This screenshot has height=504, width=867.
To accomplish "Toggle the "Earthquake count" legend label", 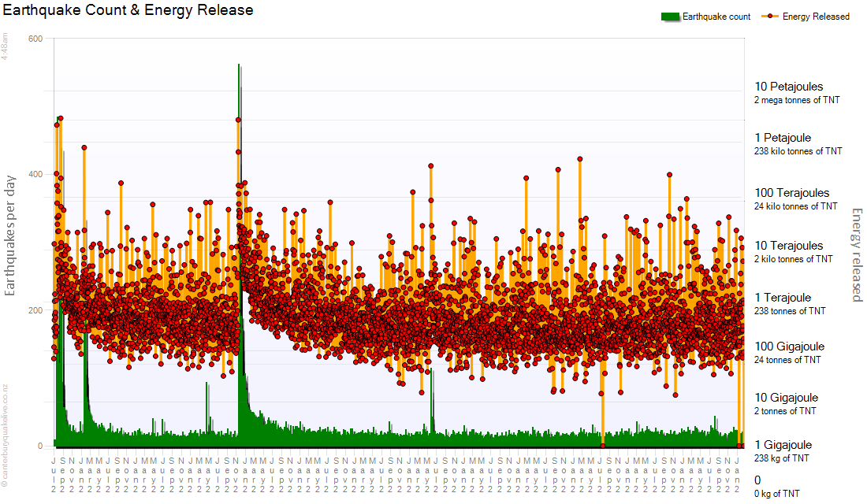I will (x=716, y=17).
